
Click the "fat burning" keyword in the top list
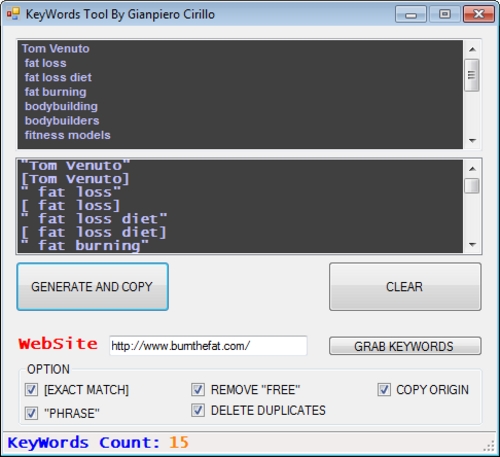coord(55,92)
